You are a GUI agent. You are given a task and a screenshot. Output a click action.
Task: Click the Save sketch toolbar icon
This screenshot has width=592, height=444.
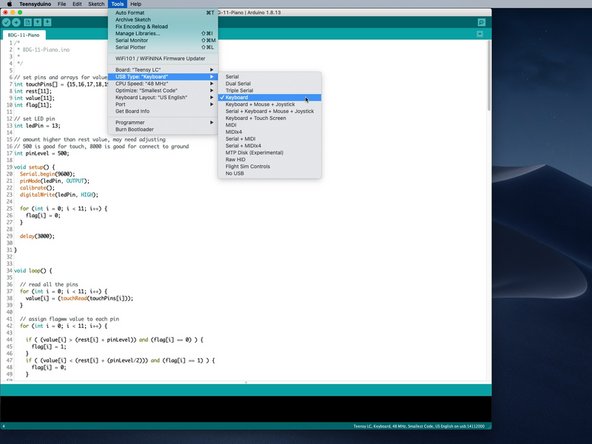(47, 22)
